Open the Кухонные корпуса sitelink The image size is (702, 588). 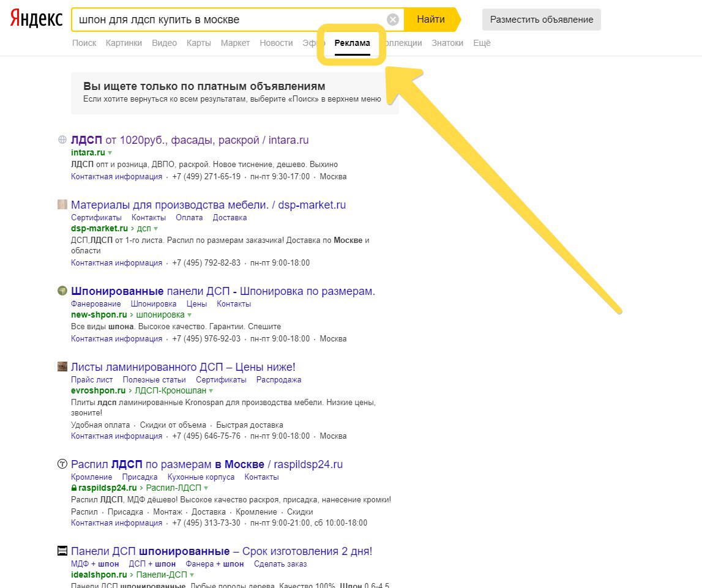tap(201, 477)
